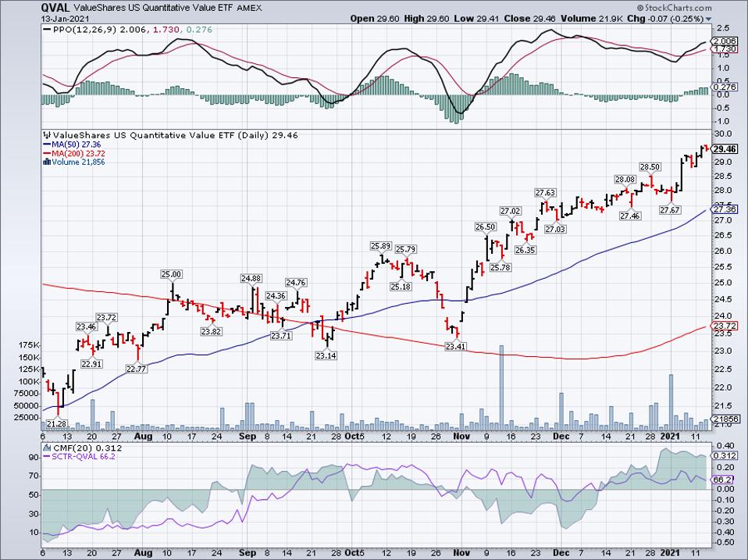Open the dropdown arrow next to Chg
748x560 pixels.
pyautogui.click(x=708, y=19)
